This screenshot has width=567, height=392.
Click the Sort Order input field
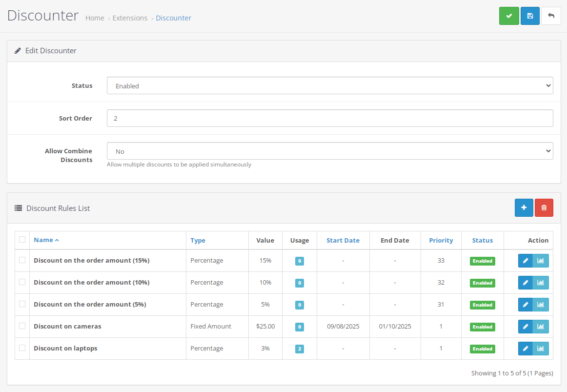(x=330, y=118)
